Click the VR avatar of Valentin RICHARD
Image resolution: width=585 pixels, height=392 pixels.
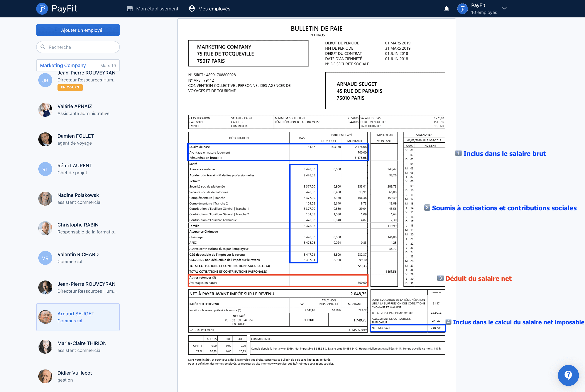coord(45,258)
